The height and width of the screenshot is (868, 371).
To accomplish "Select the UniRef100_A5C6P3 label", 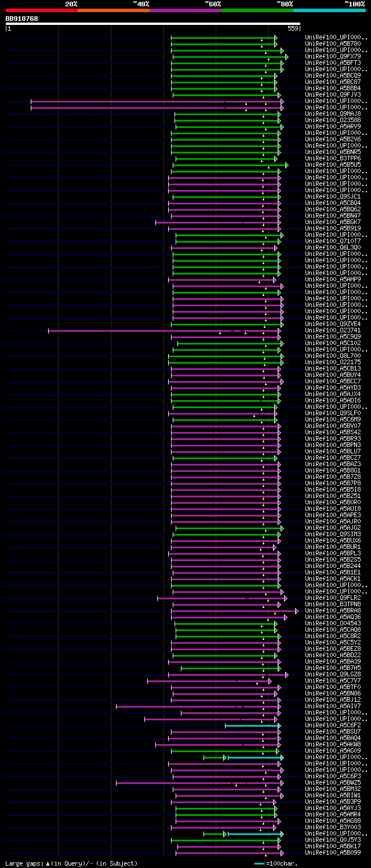I will (333, 776).
